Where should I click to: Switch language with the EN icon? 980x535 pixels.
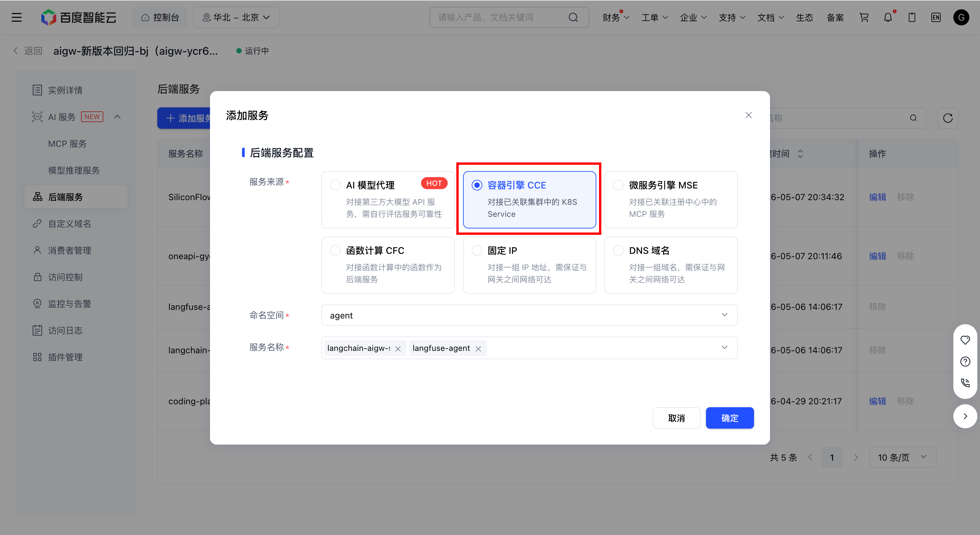[x=936, y=18]
